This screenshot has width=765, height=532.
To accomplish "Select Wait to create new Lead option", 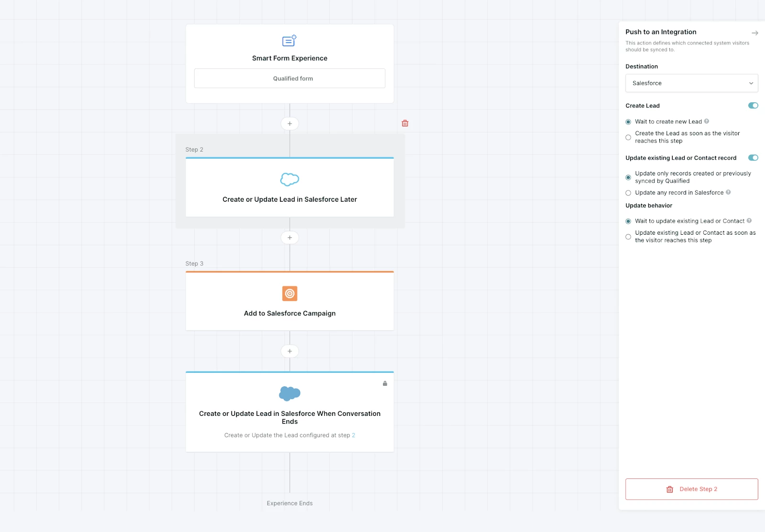I will [628, 122].
